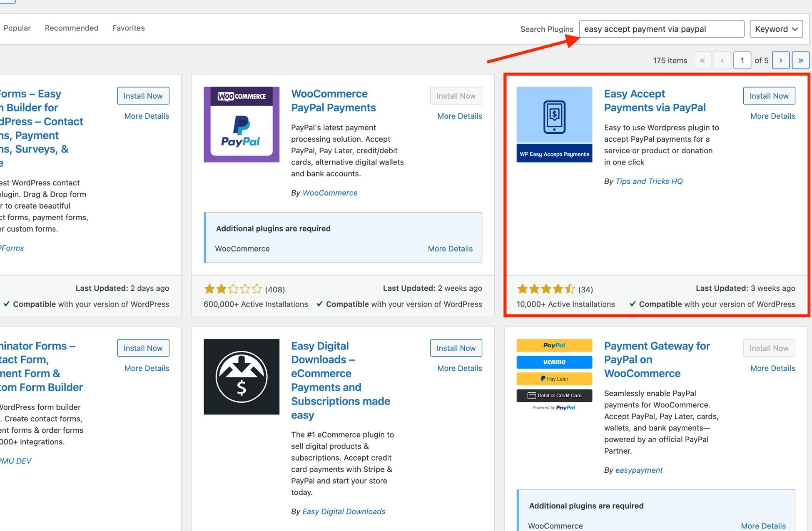Open Payment Gateway for PayPal on WooCommerce title

[657, 359]
